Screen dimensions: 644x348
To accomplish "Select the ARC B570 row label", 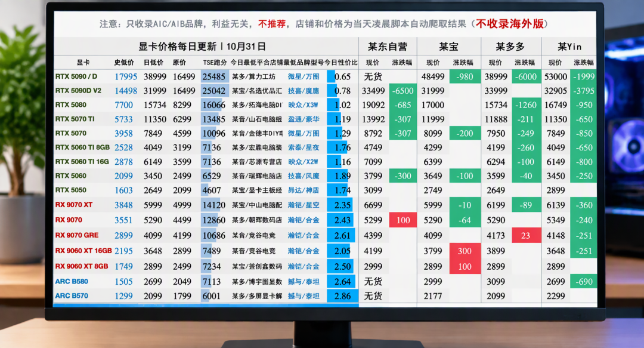I will (x=72, y=295).
